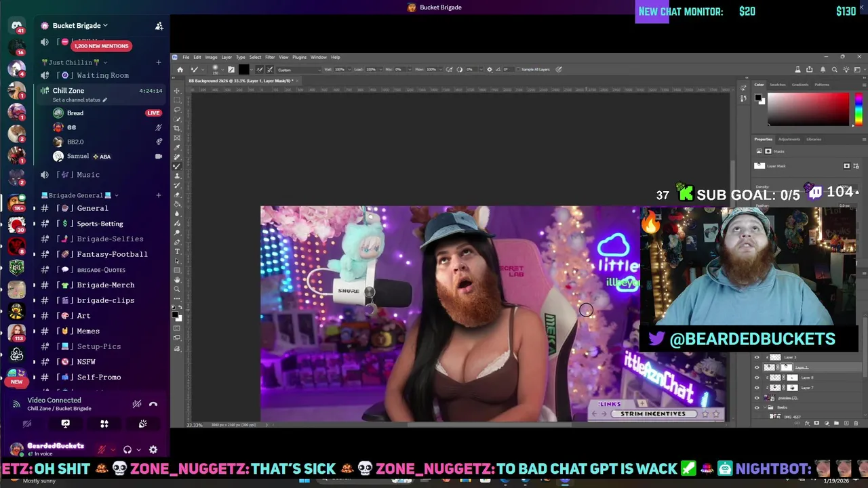Open Photoshop Filter menu
Image resolution: width=868 pixels, height=488 pixels.
click(270, 57)
